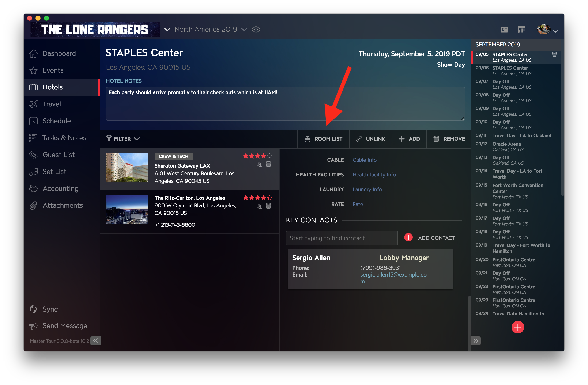
Task: Click the Ritz-Carlton hotel thumbnail
Action: click(x=127, y=209)
